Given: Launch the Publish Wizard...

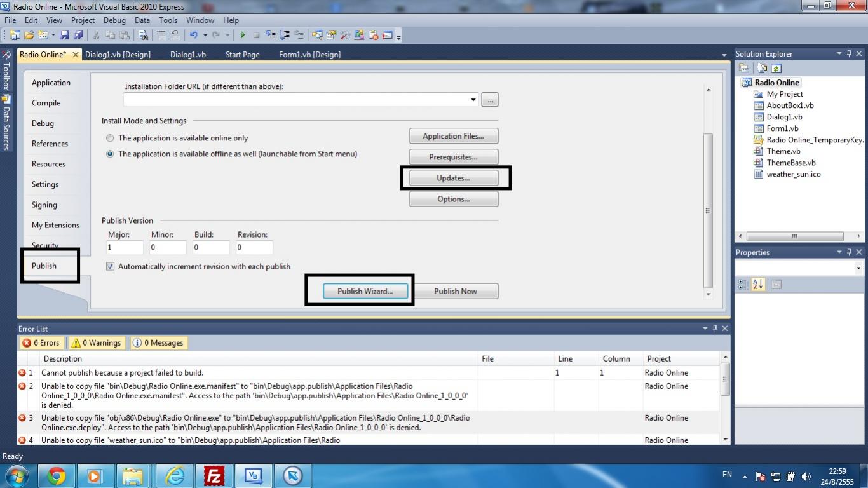Looking at the screenshot, I should click(x=365, y=291).
